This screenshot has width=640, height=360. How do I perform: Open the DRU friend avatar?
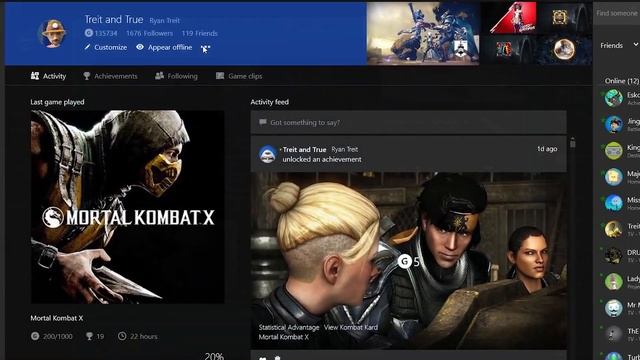613,256
